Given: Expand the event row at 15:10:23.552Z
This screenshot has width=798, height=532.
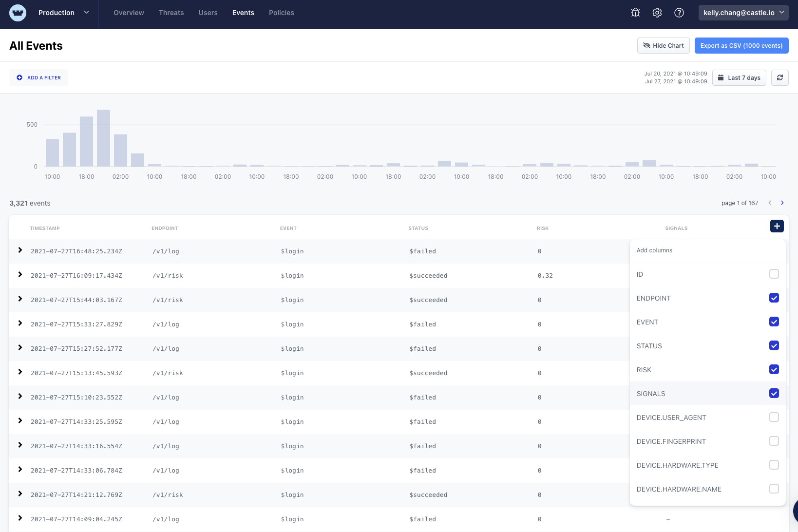Looking at the screenshot, I should tap(20, 396).
